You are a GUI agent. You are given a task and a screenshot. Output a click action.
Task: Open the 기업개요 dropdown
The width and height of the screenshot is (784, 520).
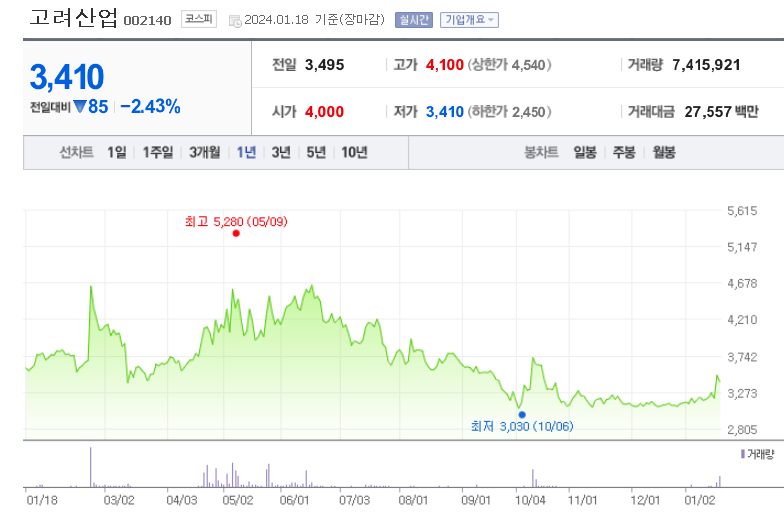pyautogui.click(x=469, y=20)
